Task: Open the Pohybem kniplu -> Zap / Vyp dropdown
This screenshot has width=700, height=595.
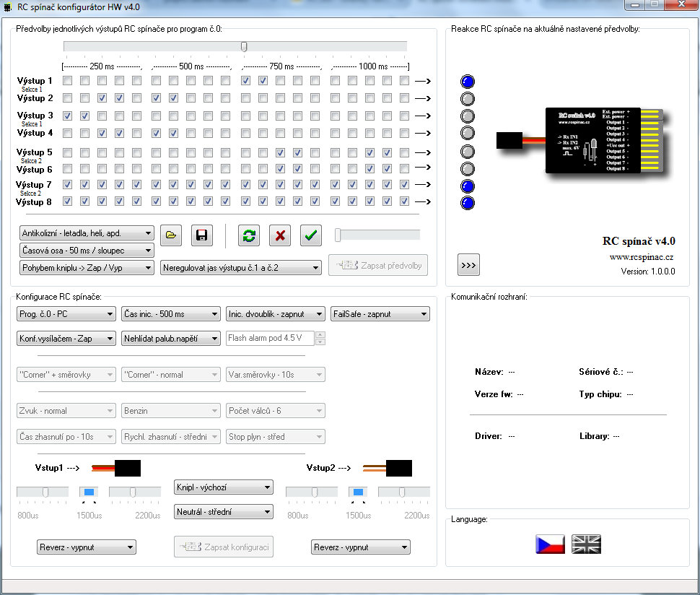Action: [87, 268]
